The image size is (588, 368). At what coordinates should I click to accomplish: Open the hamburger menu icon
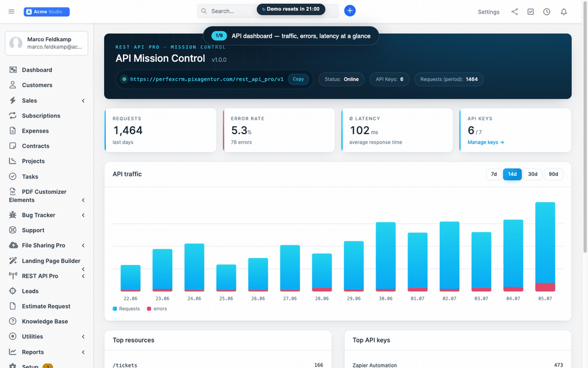click(x=11, y=12)
